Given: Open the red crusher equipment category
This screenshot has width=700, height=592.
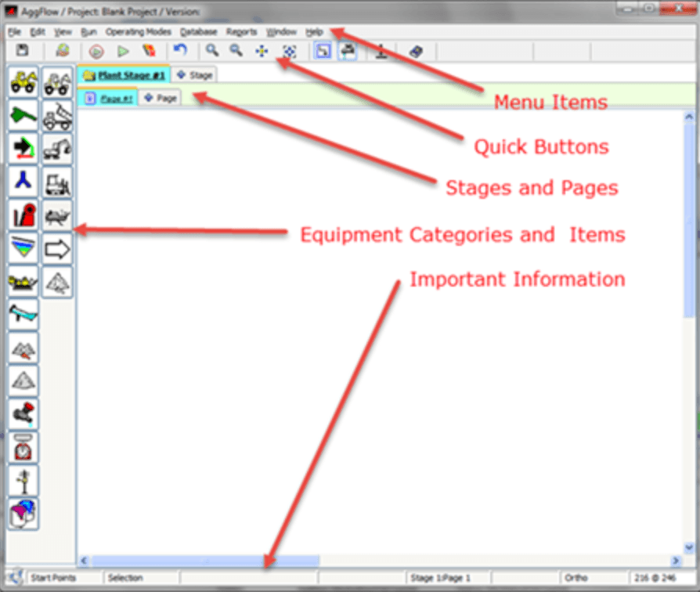Looking at the screenshot, I should 23,215.
